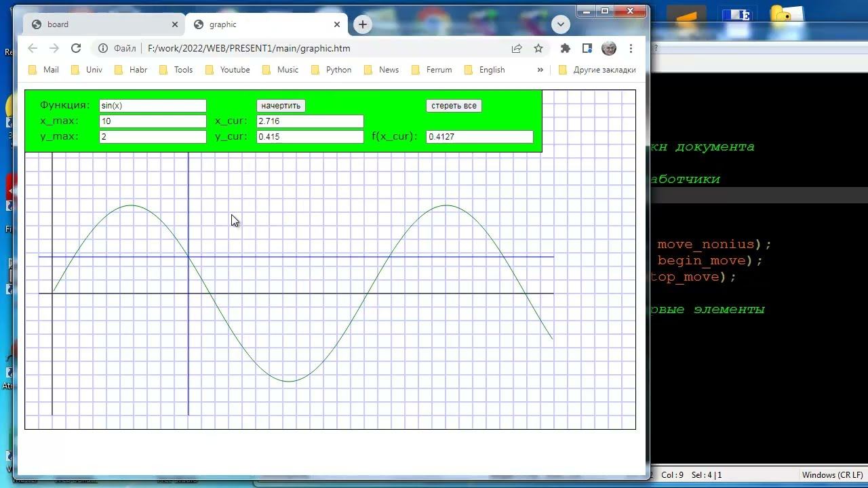Share this page icon
Viewport: 868px width, 488px height.
point(517,48)
